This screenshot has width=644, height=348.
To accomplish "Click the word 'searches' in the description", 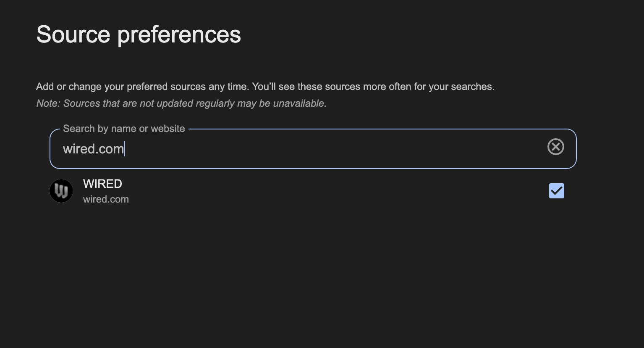I will pos(473,87).
